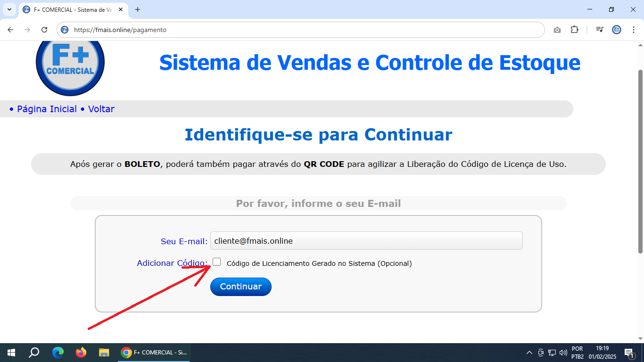Viewport: 644px width, 362px height.
Task: Click the bold "QR CODE" text
Action: pyautogui.click(x=324, y=165)
